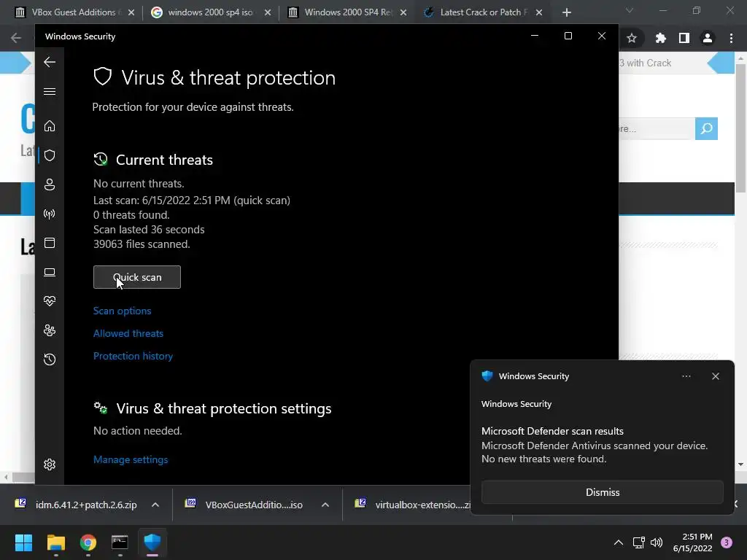747x560 pixels.
Task: Show hidden system tray icons
Action: click(x=619, y=542)
